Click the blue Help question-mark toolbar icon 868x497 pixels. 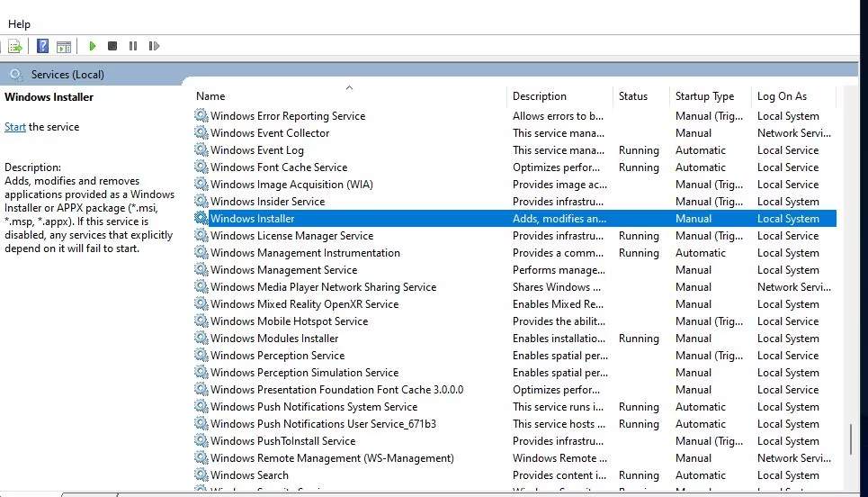pyautogui.click(x=42, y=46)
